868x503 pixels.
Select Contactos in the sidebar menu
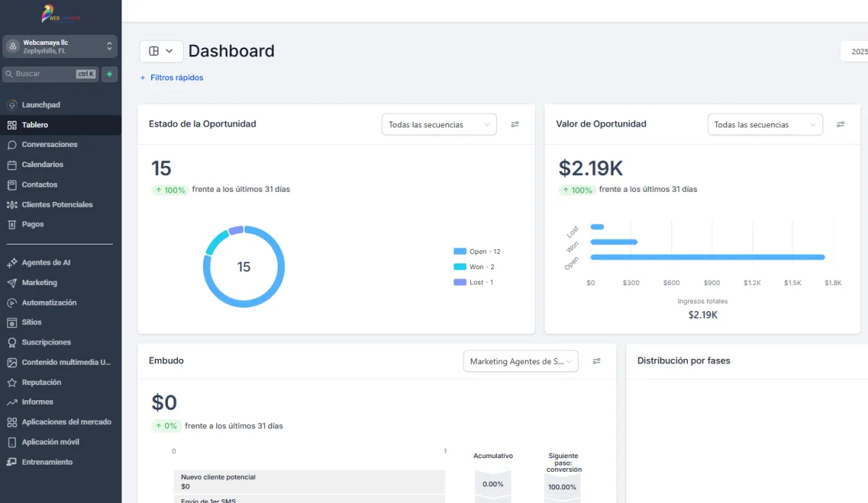pyautogui.click(x=39, y=185)
